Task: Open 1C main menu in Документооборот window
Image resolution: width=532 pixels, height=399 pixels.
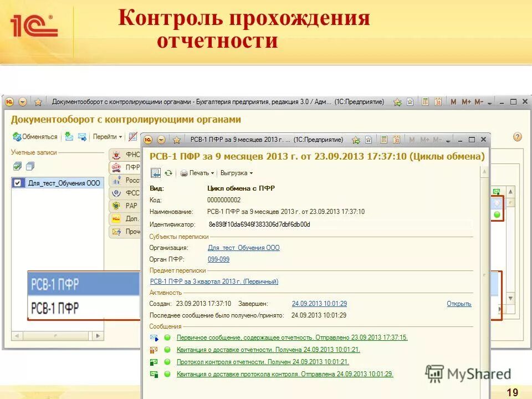Action: pyautogui.click(x=9, y=101)
